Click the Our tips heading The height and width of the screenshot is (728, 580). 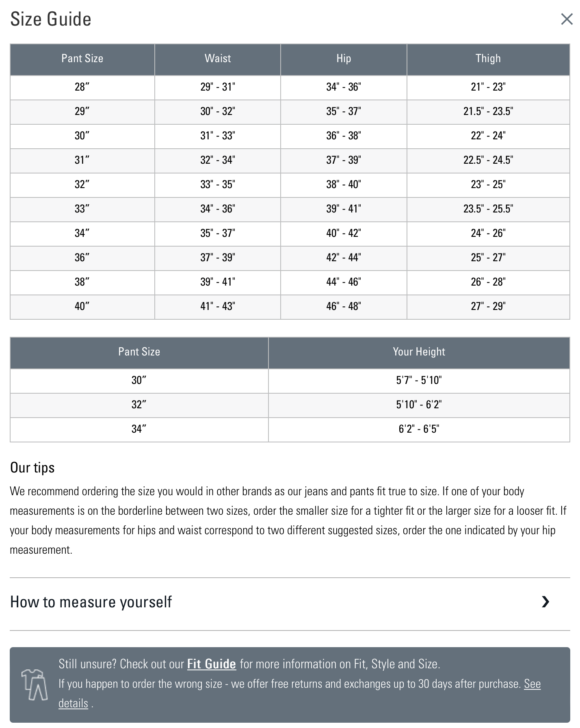(x=32, y=468)
